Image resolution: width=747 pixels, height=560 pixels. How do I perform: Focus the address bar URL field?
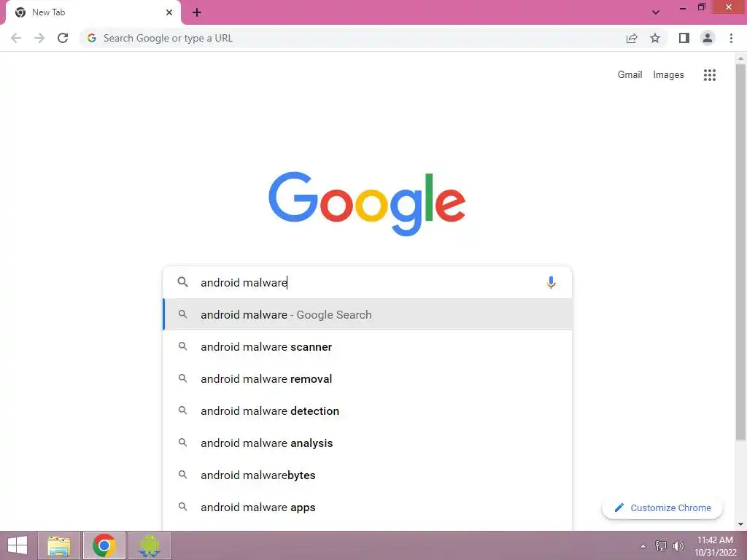351,38
